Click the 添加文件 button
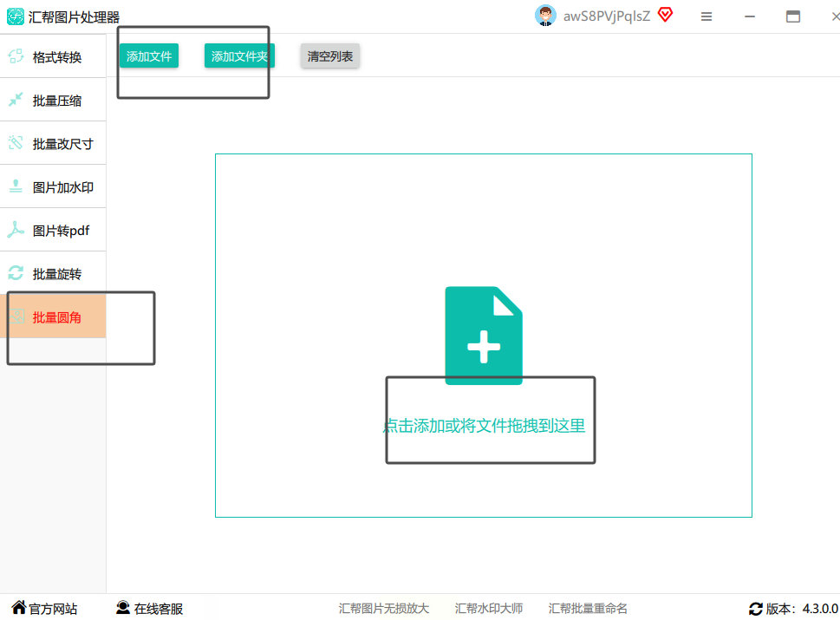The image size is (840, 620). [x=149, y=56]
